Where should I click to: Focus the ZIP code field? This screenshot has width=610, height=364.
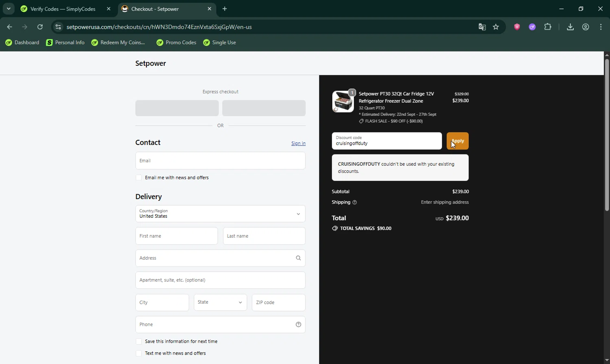pos(279,303)
